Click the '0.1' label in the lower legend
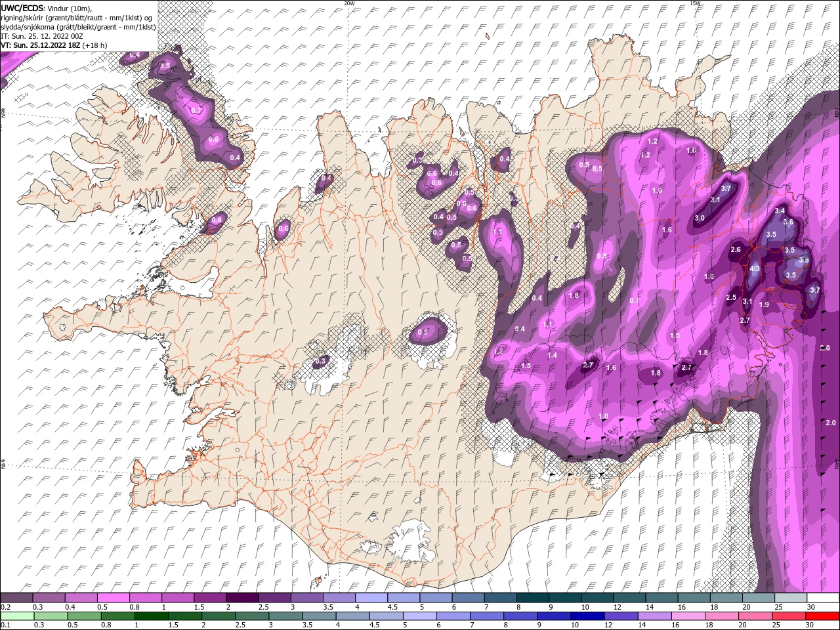This screenshot has height=630, width=840. tap(5, 625)
